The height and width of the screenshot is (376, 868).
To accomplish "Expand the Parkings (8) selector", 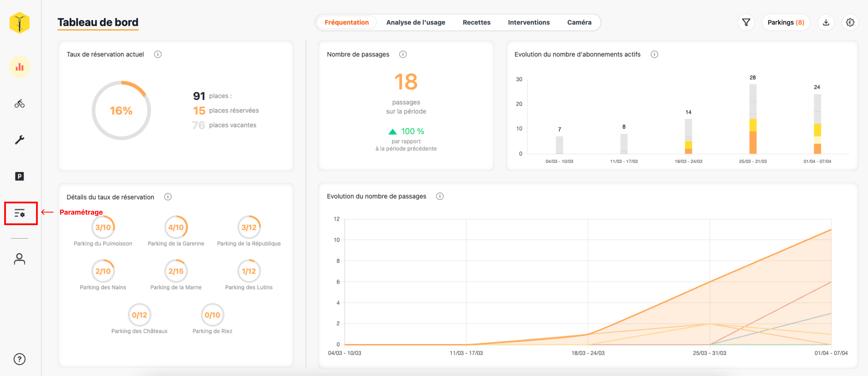I will [x=785, y=23].
